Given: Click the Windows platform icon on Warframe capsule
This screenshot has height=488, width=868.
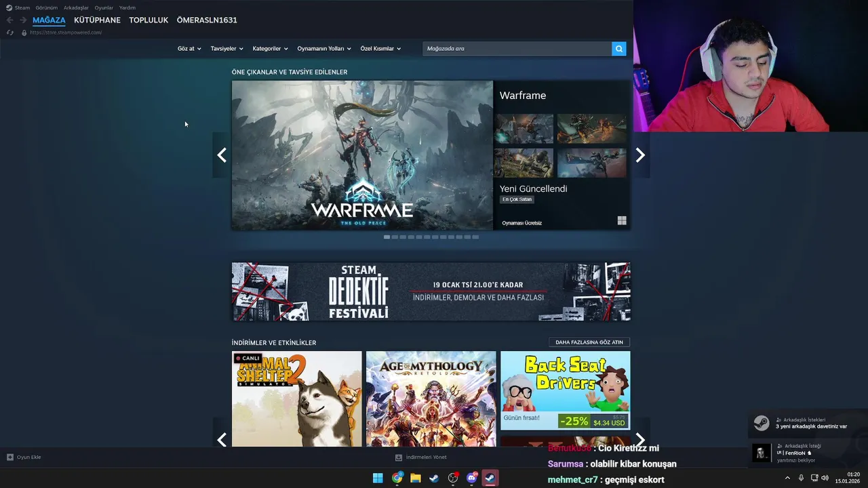Looking at the screenshot, I should (x=622, y=221).
